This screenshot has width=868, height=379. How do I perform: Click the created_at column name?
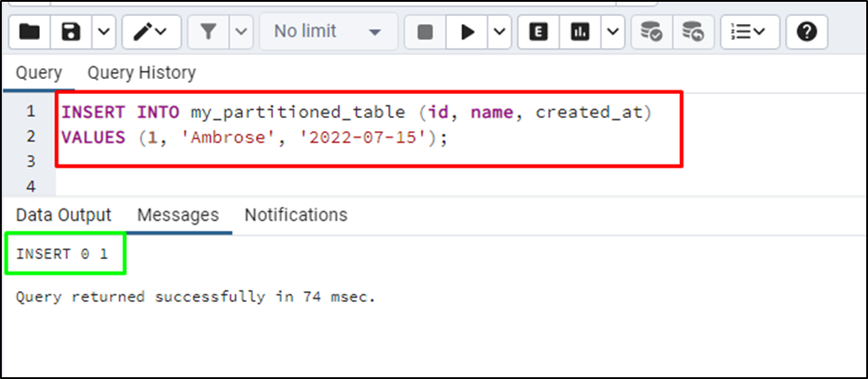point(589,113)
